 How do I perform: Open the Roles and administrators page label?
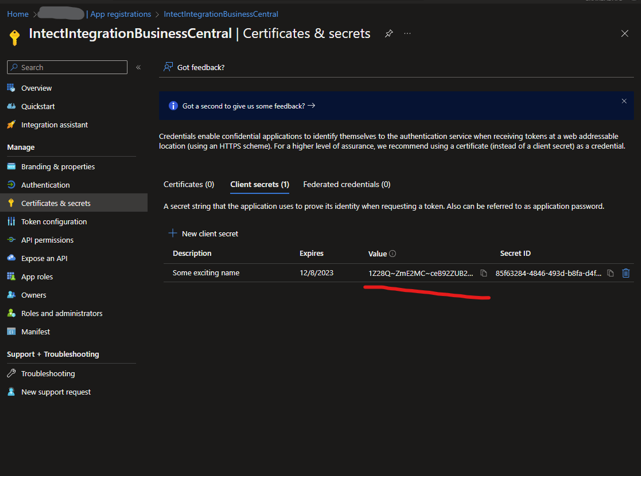[x=62, y=313]
